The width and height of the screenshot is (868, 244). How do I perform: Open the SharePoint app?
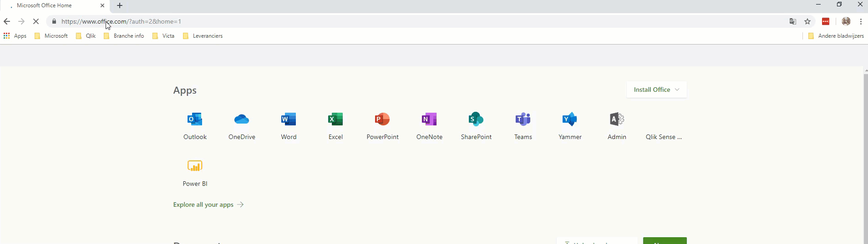476,125
